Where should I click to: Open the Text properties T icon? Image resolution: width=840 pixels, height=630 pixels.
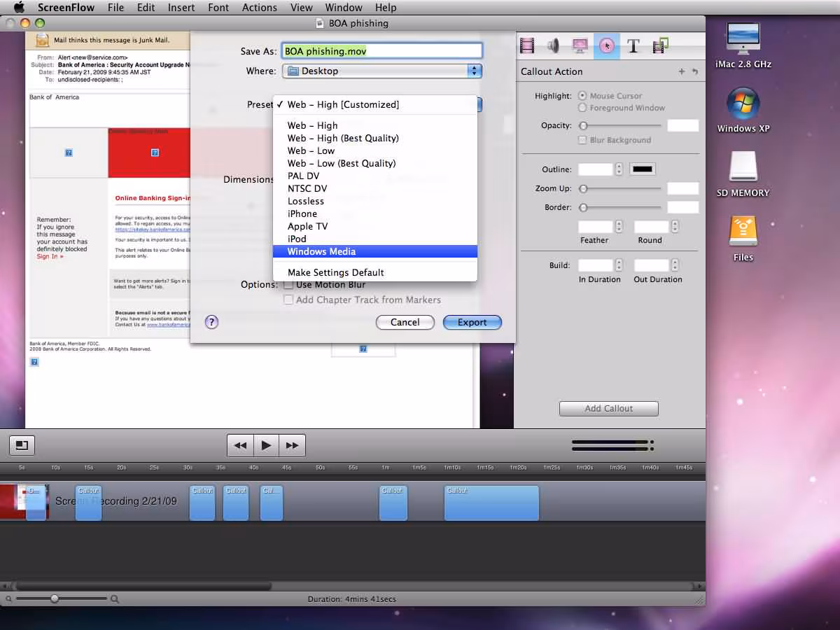(633, 46)
